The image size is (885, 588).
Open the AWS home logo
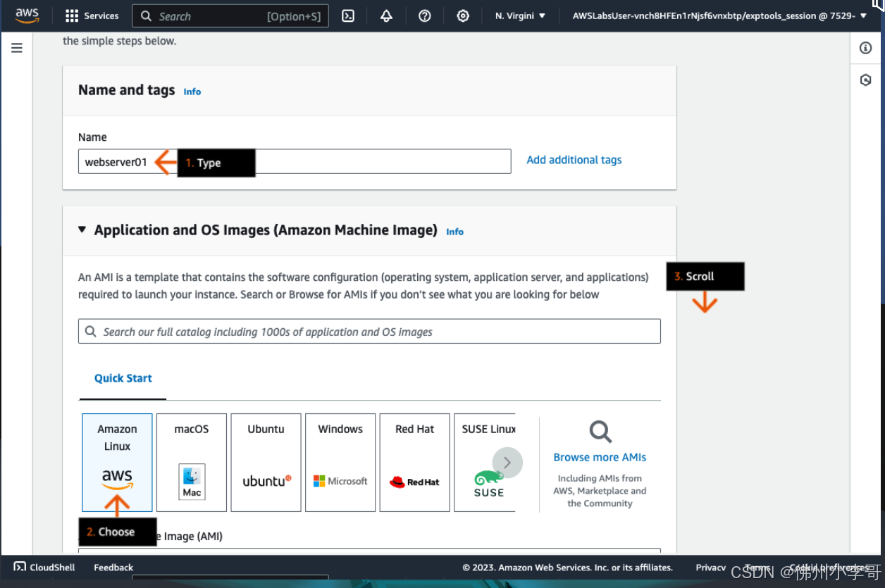[x=27, y=15]
